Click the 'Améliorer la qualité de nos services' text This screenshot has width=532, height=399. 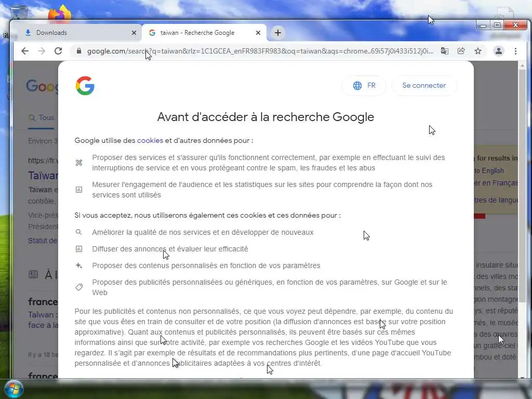(x=203, y=232)
